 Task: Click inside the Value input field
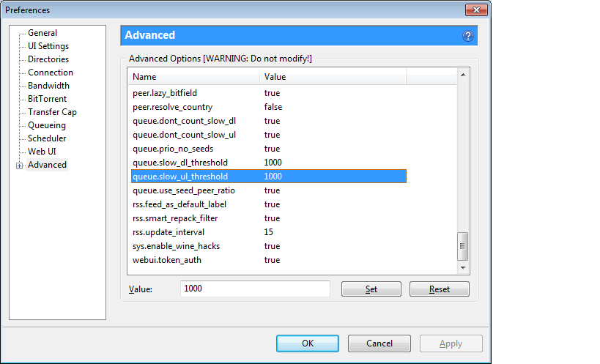click(255, 289)
